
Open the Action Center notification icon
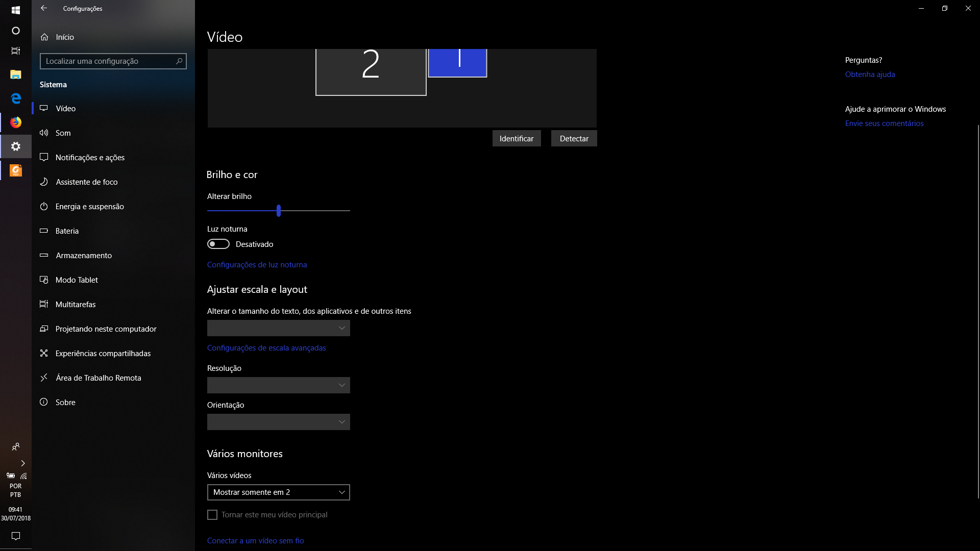[x=16, y=536]
